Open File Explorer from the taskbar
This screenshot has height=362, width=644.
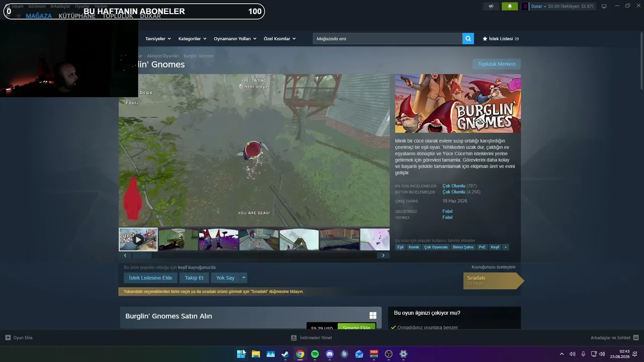click(x=256, y=354)
